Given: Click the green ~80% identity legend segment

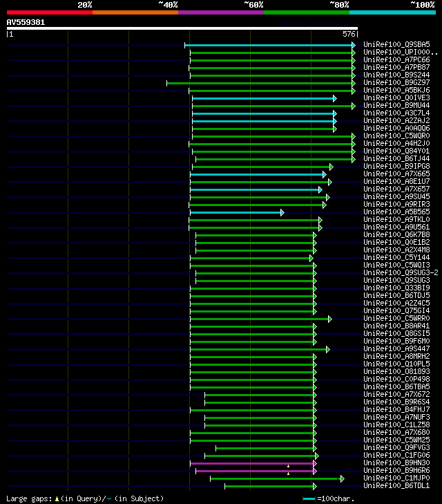Looking at the screenshot, I should tap(307, 12).
